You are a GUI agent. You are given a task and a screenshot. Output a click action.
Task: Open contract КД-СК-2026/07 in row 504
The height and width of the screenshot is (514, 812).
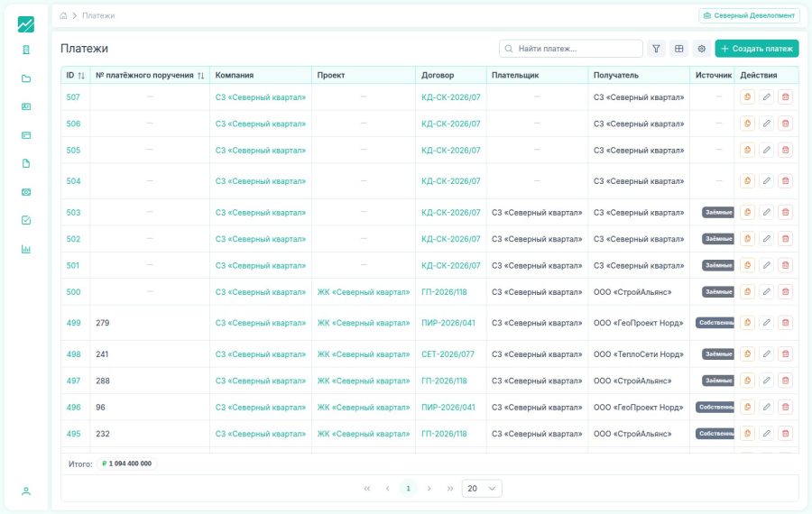pyautogui.click(x=451, y=181)
